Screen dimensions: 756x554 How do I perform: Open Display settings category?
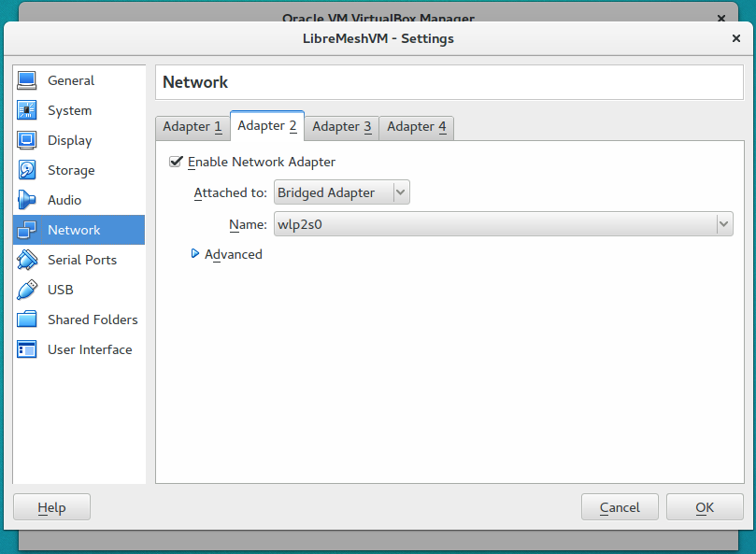79,140
